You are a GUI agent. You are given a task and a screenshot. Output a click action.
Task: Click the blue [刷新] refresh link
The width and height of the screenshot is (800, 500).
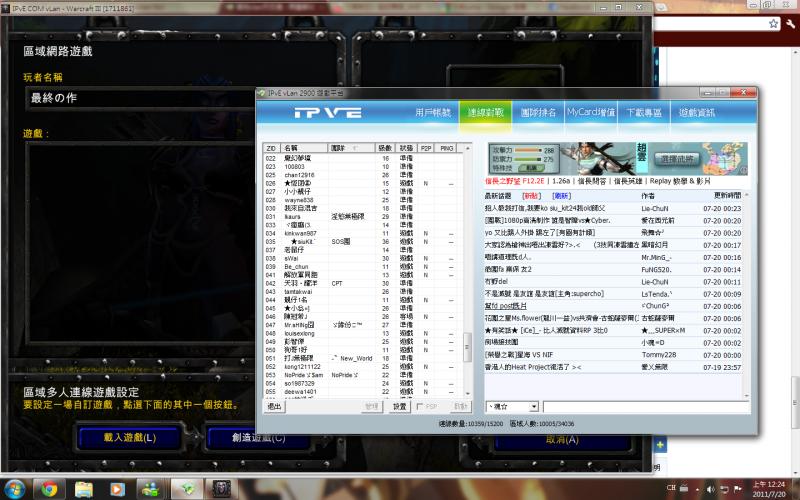(561, 196)
